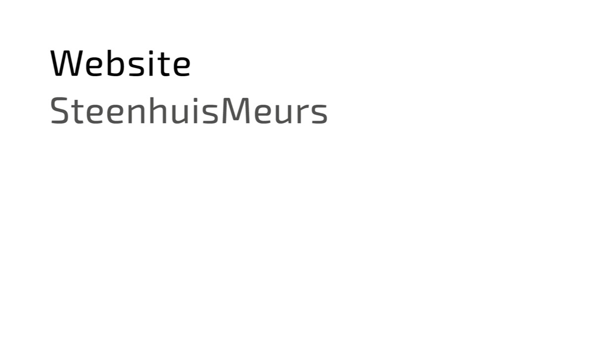Click the "eur" letters in Meurs
Viewport: 593px width, 364px height.
pyautogui.click(x=281, y=114)
